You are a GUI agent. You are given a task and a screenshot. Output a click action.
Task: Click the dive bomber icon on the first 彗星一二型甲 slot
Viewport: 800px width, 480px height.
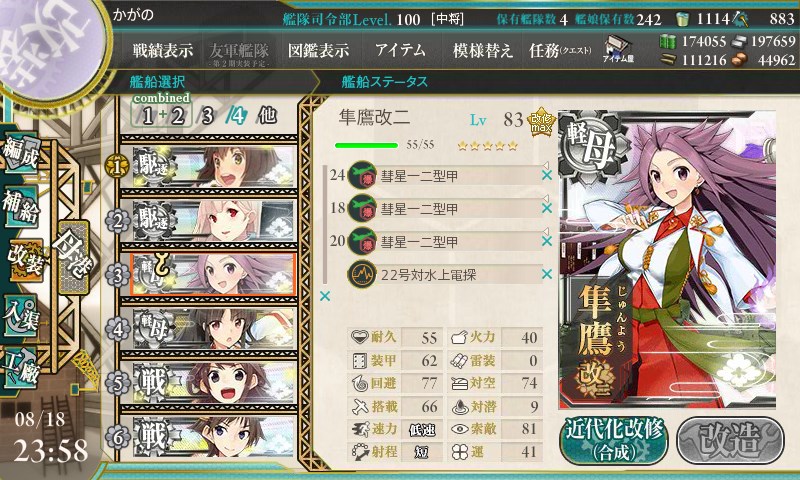(362, 175)
